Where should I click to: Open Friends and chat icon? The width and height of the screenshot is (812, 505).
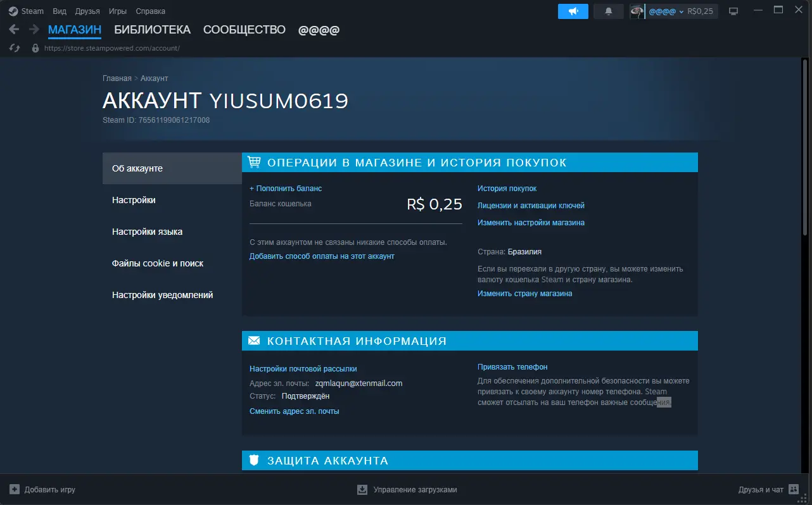[x=794, y=489]
